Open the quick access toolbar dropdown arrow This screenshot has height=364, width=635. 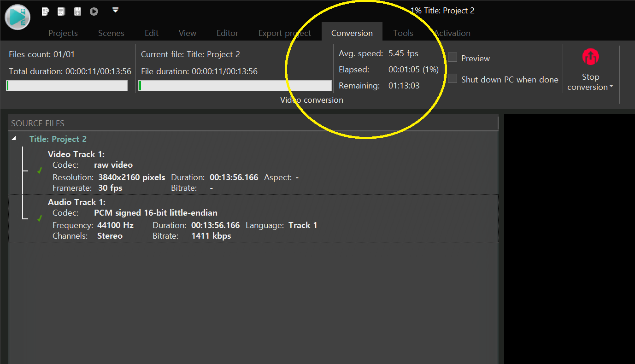tap(116, 10)
